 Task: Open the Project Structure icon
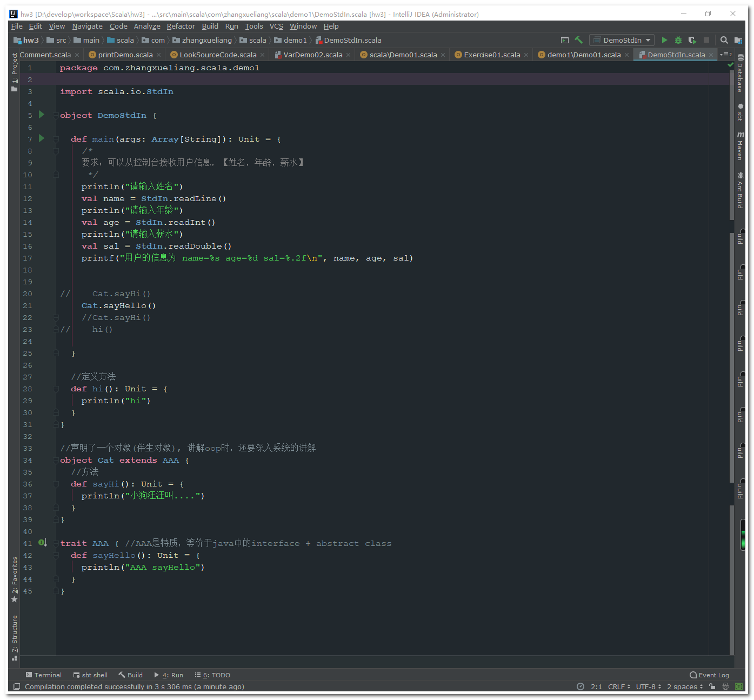pos(738,40)
